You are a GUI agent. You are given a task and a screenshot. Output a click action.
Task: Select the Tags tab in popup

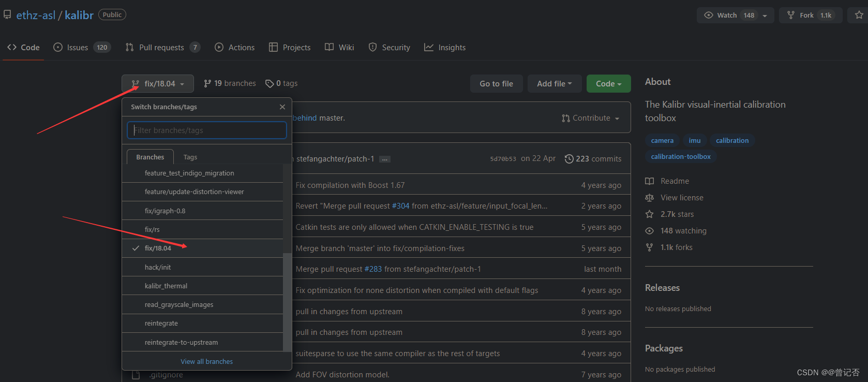click(190, 157)
